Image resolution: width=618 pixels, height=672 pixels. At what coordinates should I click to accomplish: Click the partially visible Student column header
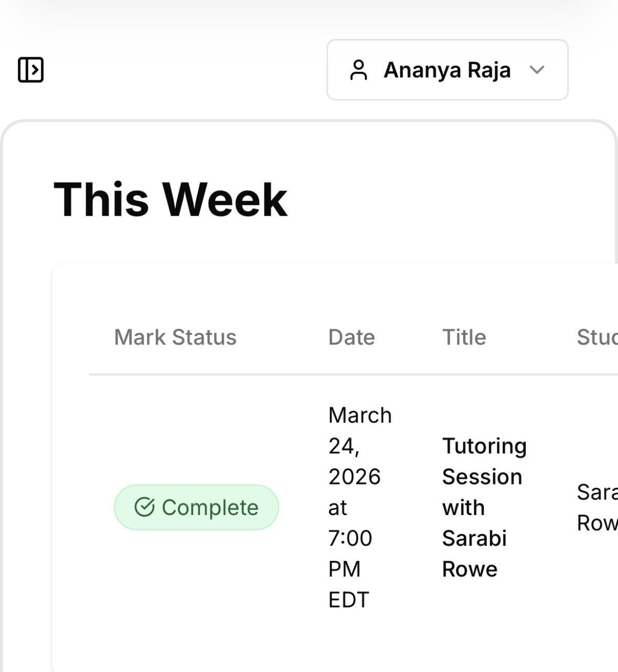point(597,337)
